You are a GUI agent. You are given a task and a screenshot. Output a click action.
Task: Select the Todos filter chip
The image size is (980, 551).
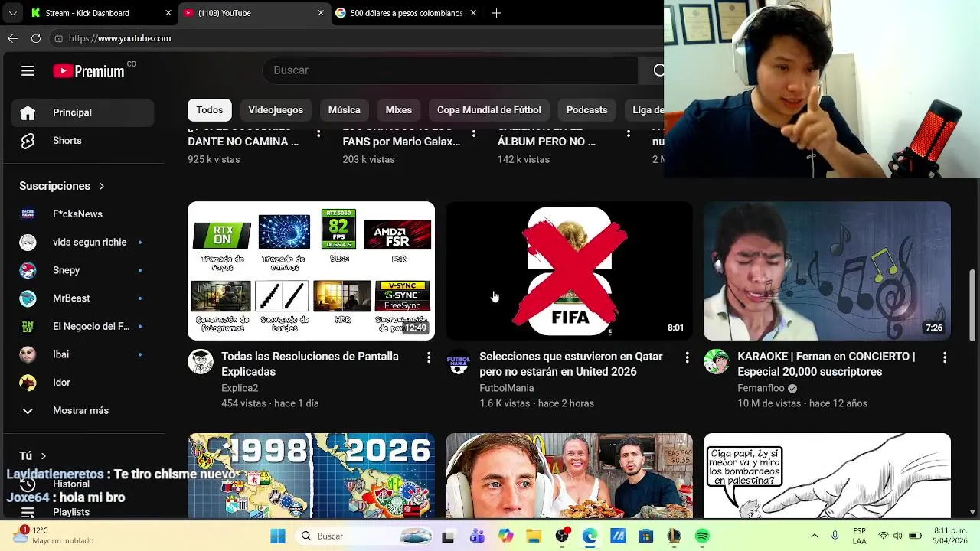point(210,110)
